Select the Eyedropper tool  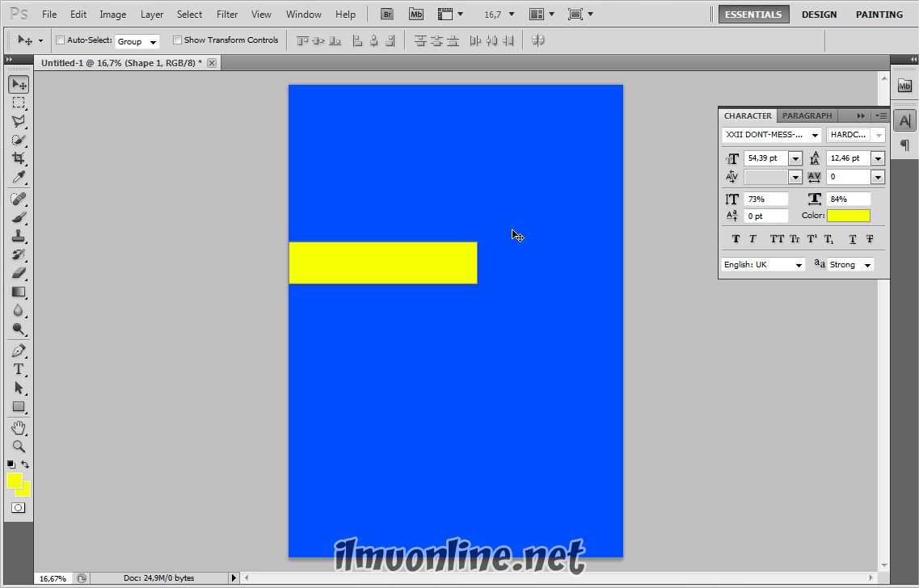(18, 178)
